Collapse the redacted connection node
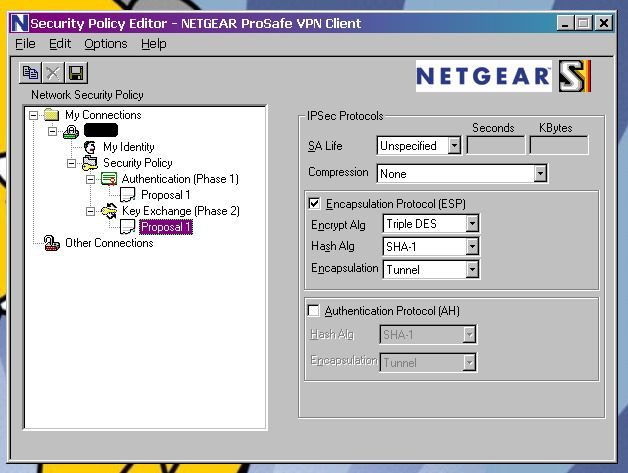Viewport: 628px width, 473px height. (x=52, y=131)
